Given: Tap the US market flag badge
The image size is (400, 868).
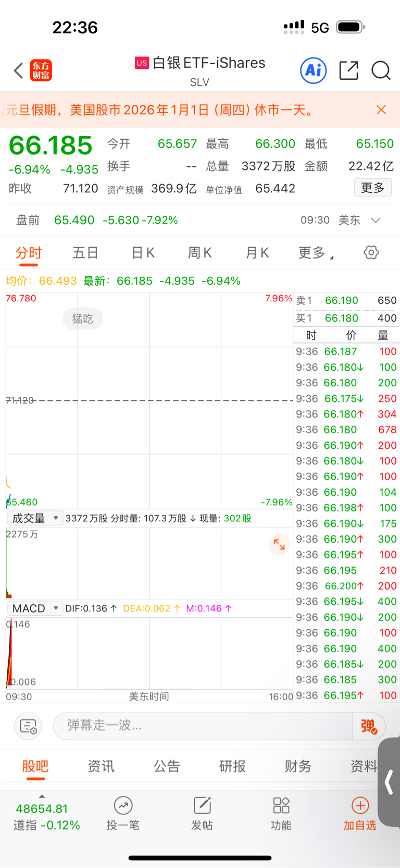Looking at the screenshot, I should 142,63.
